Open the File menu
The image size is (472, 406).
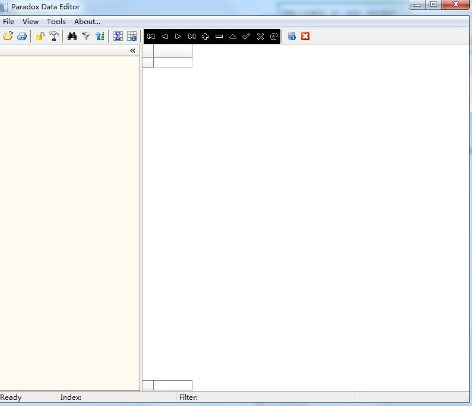(x=8, y=21)
